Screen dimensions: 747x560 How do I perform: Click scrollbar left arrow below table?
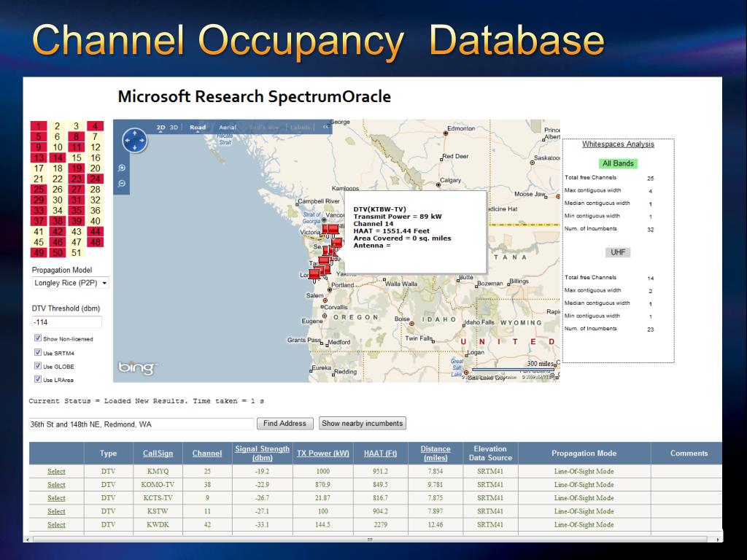click(x=28, y=540)
